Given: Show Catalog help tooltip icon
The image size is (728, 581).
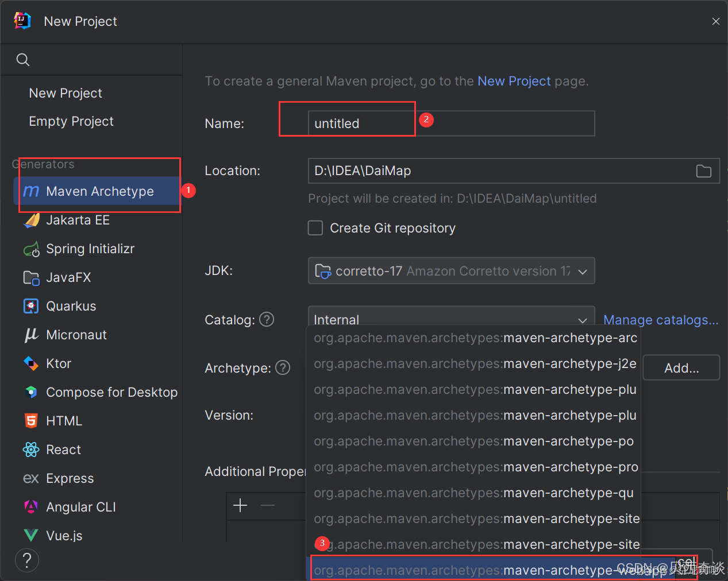Looking at the screenshot, I should (x=267, y=319).
